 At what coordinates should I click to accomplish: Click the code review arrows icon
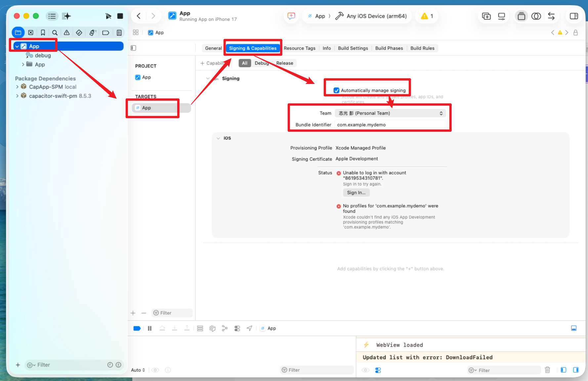[x=551, y=16]
